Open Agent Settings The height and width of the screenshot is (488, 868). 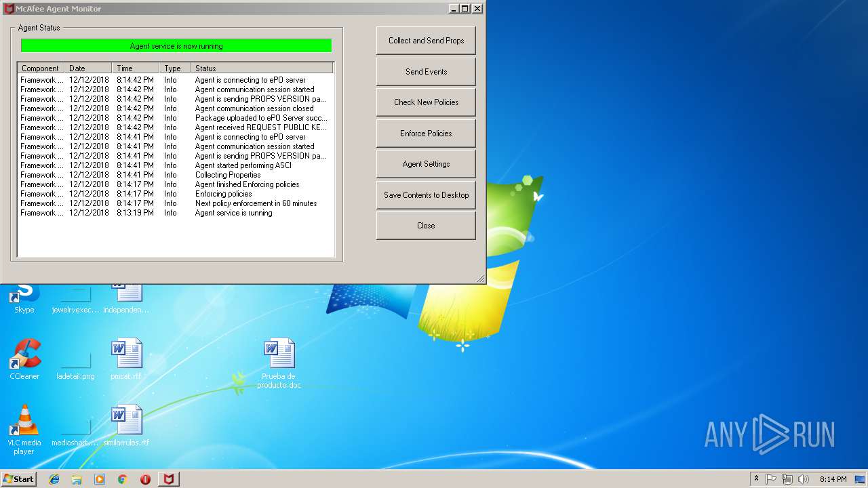(426, 164)
